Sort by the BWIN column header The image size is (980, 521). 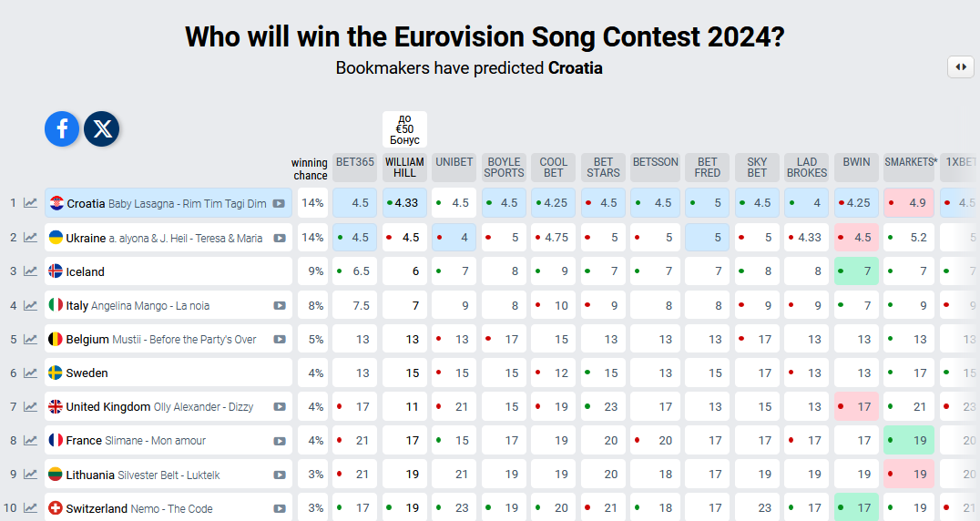pos(856,162)
